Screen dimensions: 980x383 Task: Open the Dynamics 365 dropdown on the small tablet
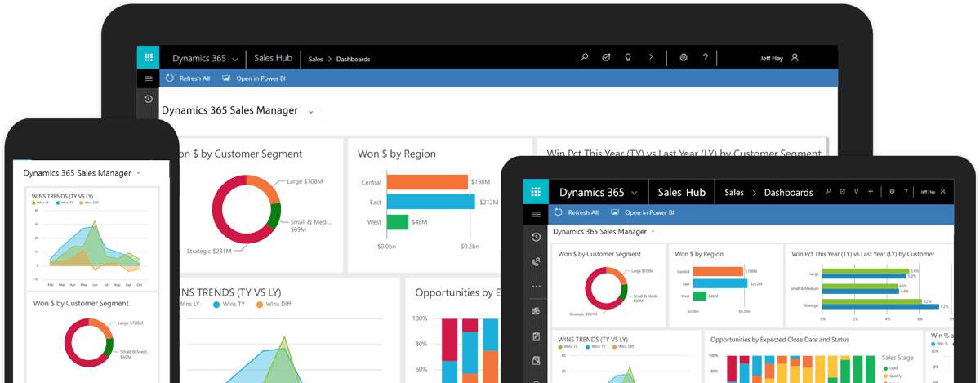[599, 193]
